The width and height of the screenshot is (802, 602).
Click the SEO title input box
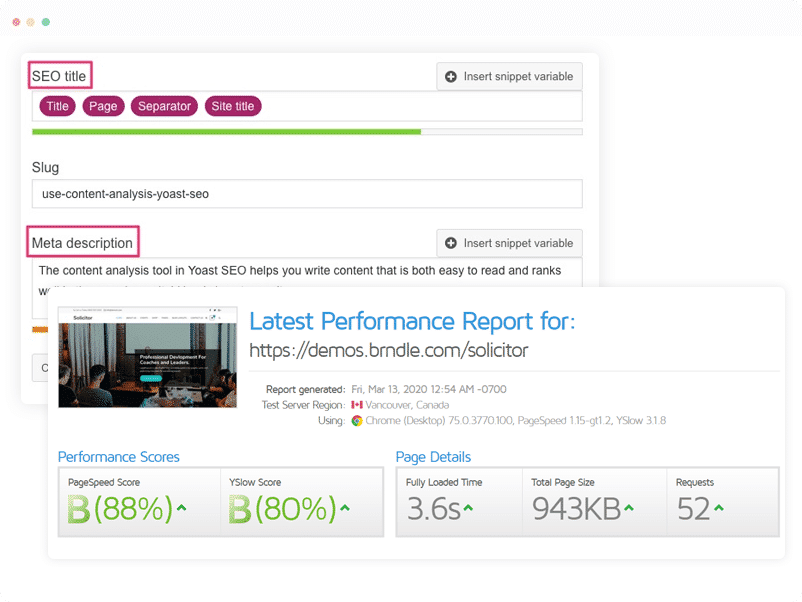pos(307,106)
